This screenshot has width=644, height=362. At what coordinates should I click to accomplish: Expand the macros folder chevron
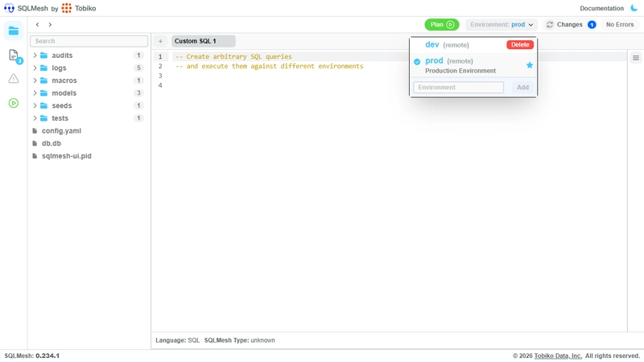pyautogui.click(x=35, y=80)
